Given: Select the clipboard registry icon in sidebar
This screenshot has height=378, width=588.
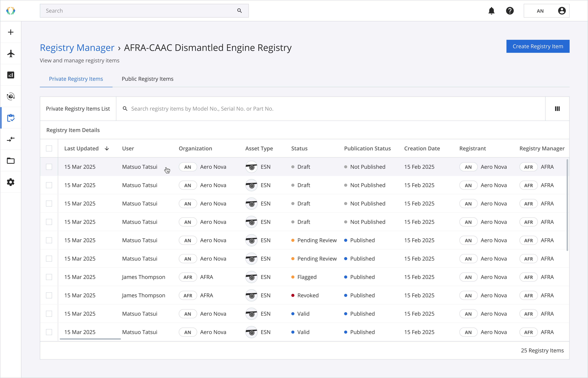Looking at the screenshot, I should tap(11, 118).
